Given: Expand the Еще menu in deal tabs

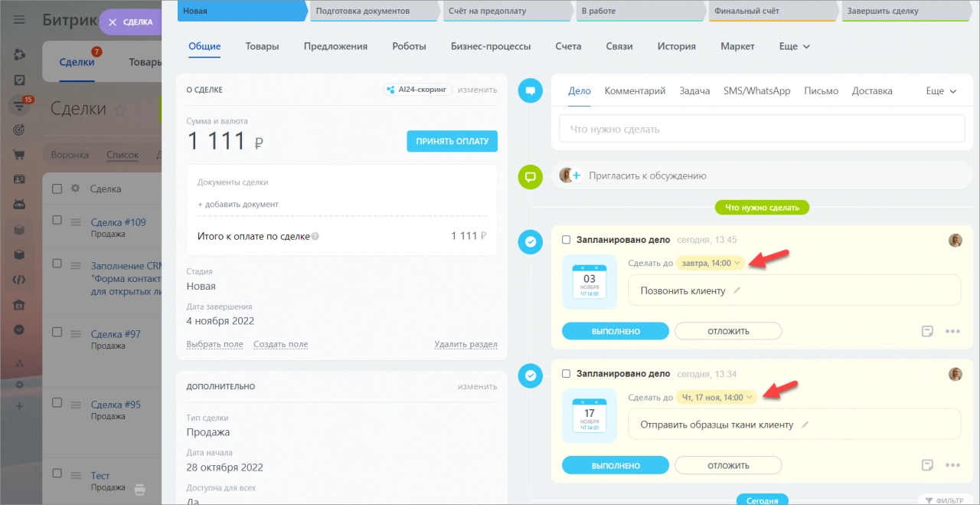Looking at the screenshot, I should tap(794, 46).
